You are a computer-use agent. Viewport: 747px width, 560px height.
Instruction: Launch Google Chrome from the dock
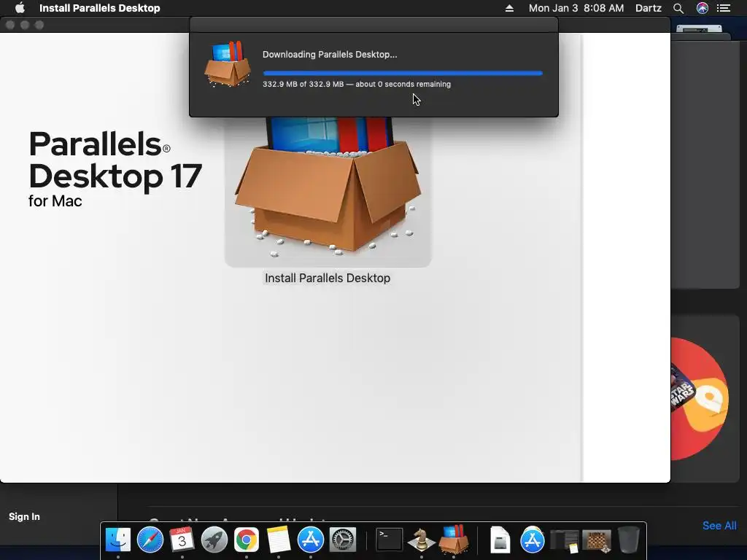tap(247, 540)
